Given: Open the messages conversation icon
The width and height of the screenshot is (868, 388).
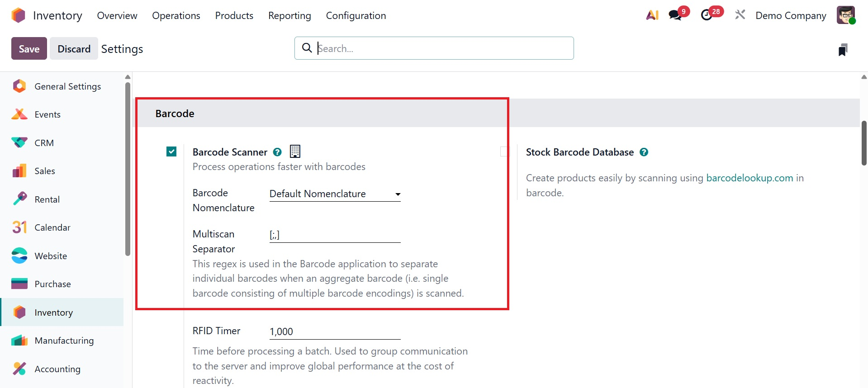Looking at the screenshot, I should 675,15.
